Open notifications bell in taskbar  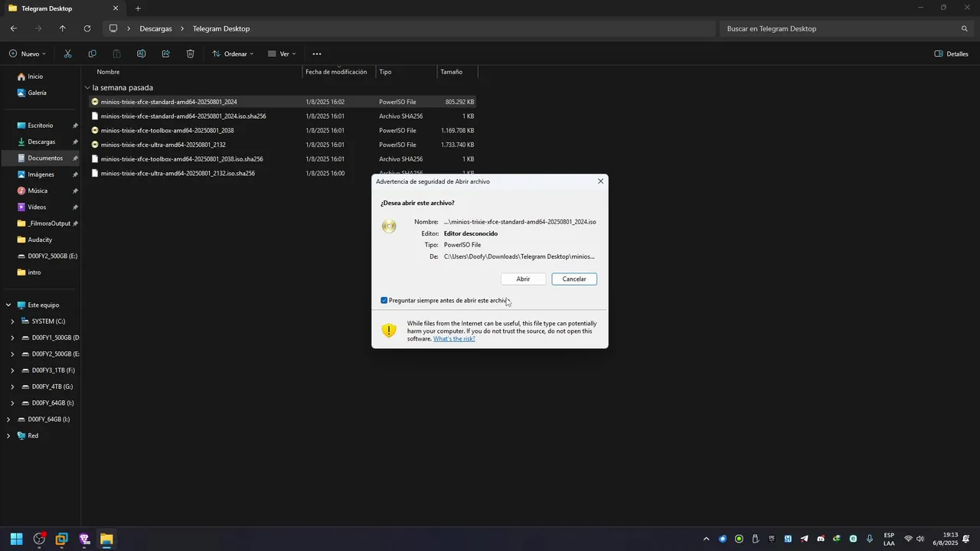[967, 539]
